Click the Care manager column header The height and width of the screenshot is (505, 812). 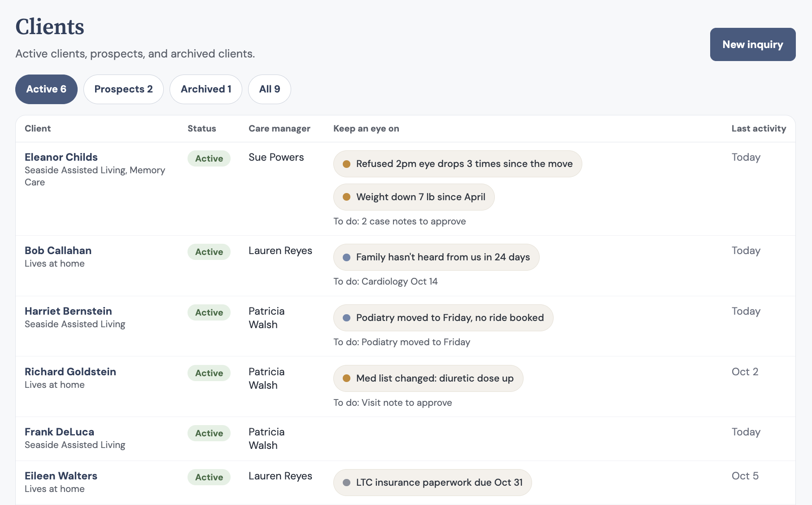279,128
